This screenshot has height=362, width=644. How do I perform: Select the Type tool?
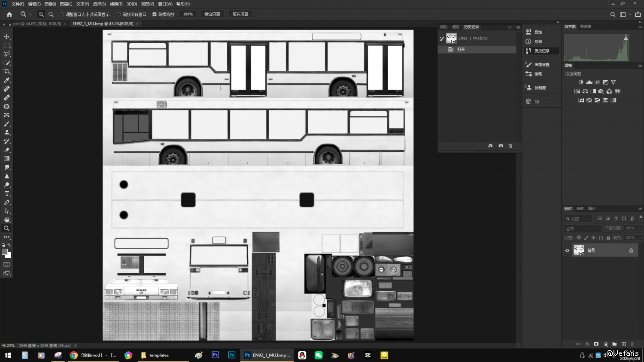point(7,194)
